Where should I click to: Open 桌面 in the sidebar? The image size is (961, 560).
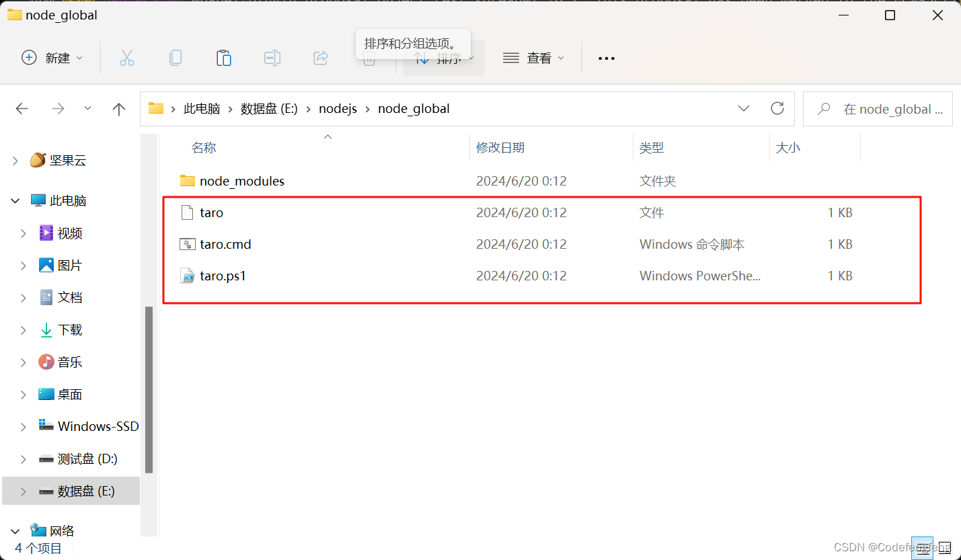click(70, 395)
